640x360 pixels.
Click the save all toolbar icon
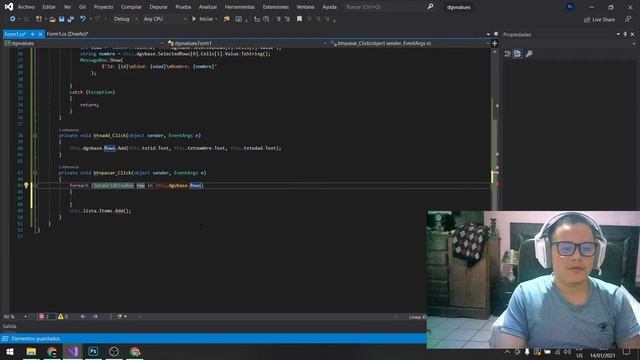click(x=71, y=19)
